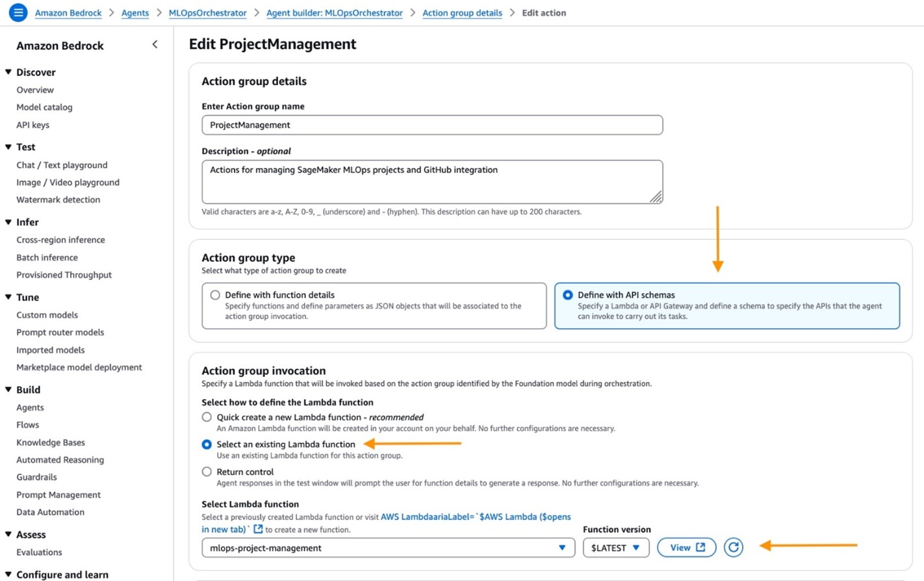Collapse the Tune section in the sidebar
Screen dimensions: 924x581
pos(8,297)
